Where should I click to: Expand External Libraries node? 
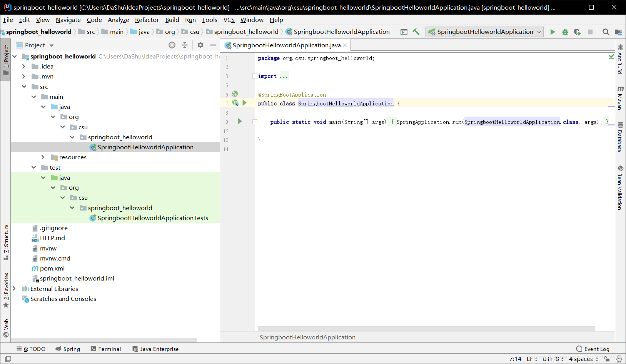[x=14, y=289]
